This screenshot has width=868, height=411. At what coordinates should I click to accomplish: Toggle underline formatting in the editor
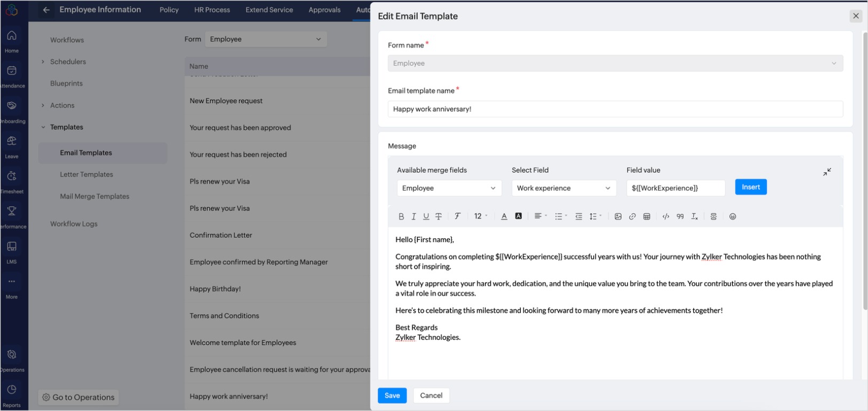[426, 216]
